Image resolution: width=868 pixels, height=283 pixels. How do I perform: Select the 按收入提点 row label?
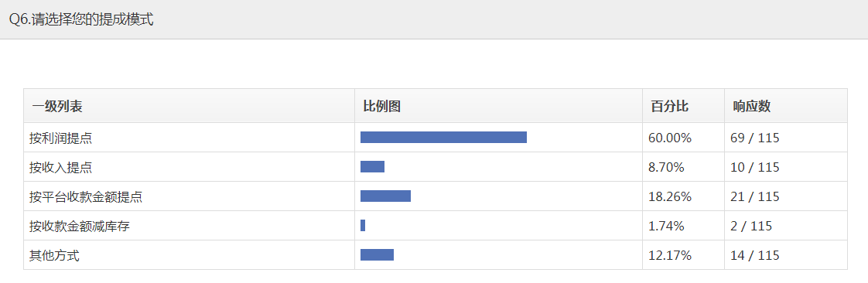pyautogui.click(x=61, y=167)
